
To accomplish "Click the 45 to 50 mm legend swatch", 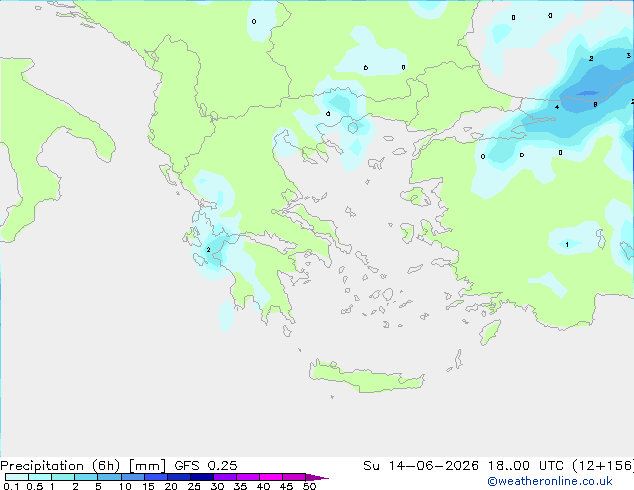I will pyautogui.click(x=294, y=477).
